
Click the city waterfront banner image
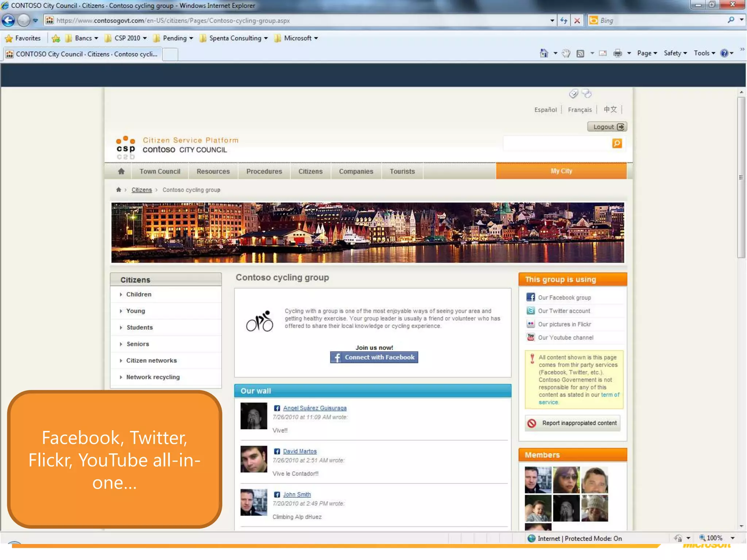pos(367,232)
